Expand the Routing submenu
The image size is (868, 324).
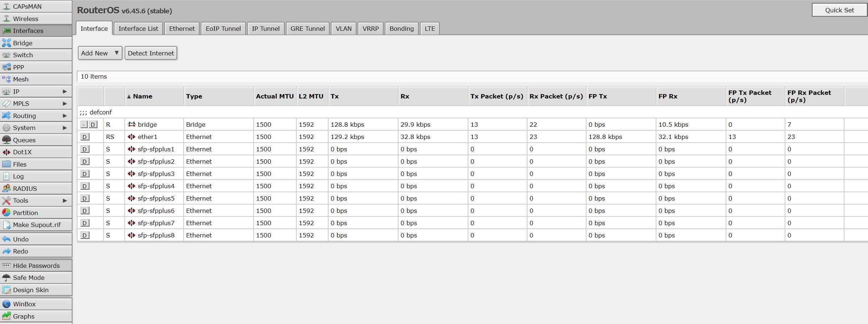(x=64, y=115)
